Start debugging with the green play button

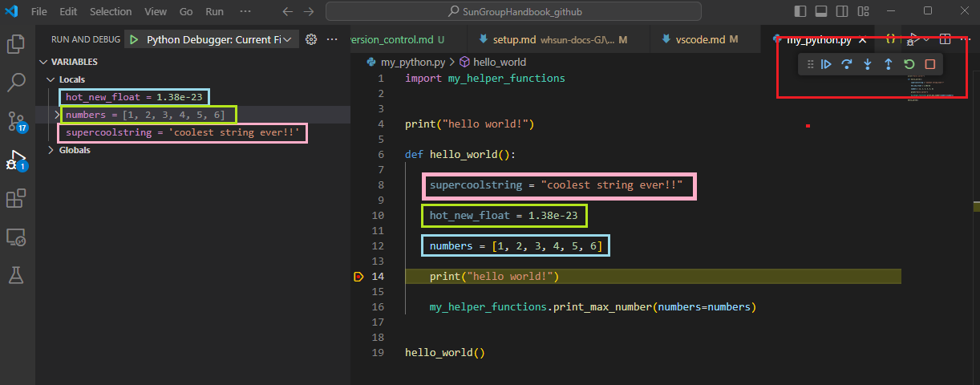click(134, 39)
